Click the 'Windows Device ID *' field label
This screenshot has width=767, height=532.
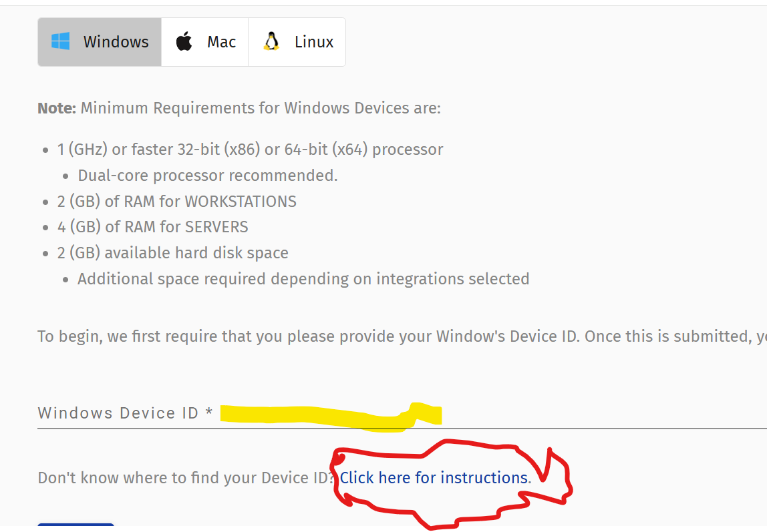[125, 413]
